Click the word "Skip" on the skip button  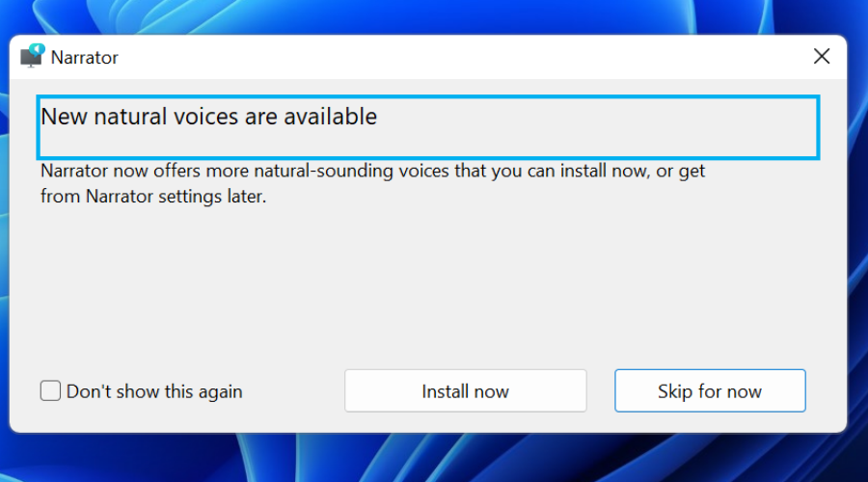675,391
